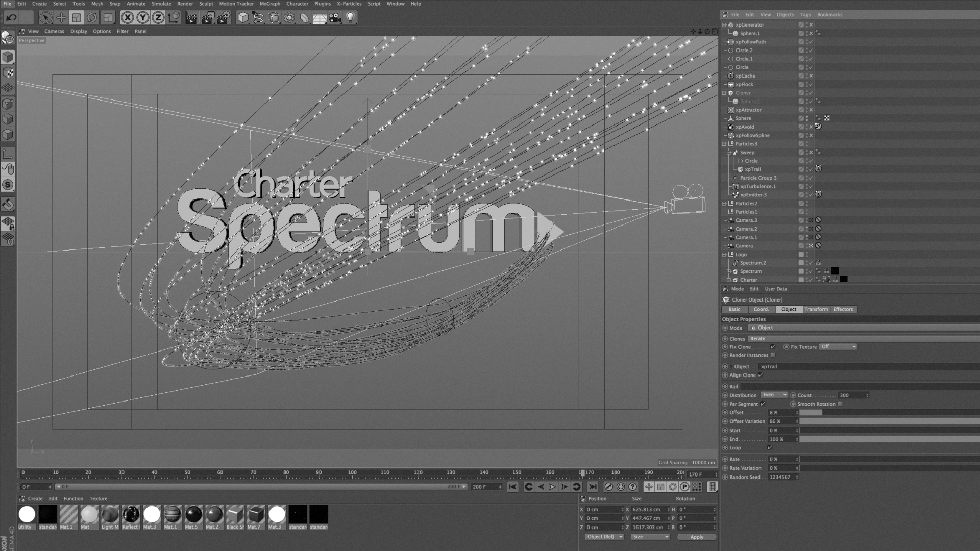
Task: Toggle Z axis lock
Action: (x=158, y=18)
